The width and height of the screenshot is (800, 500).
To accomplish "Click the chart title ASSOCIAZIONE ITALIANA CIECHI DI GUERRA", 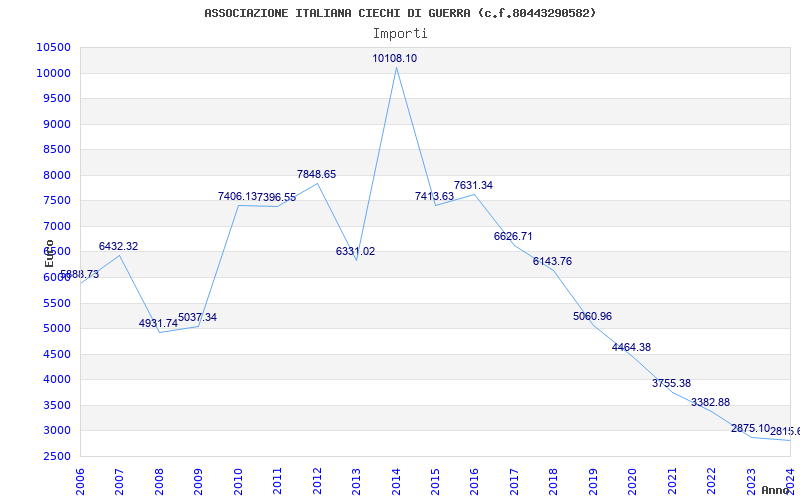I will (399, 13).
